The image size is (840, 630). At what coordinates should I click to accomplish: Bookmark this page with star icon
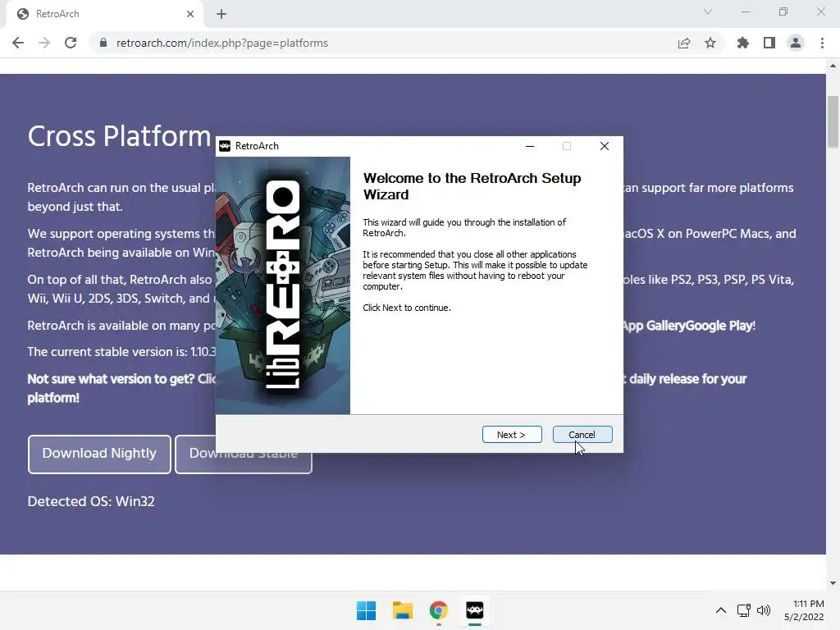[710, 43]
